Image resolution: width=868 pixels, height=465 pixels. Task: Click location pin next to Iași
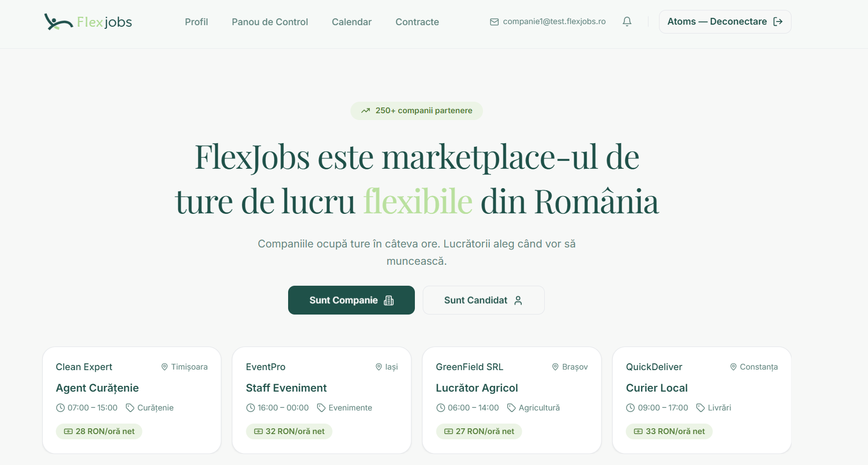[x=379, y=367]
